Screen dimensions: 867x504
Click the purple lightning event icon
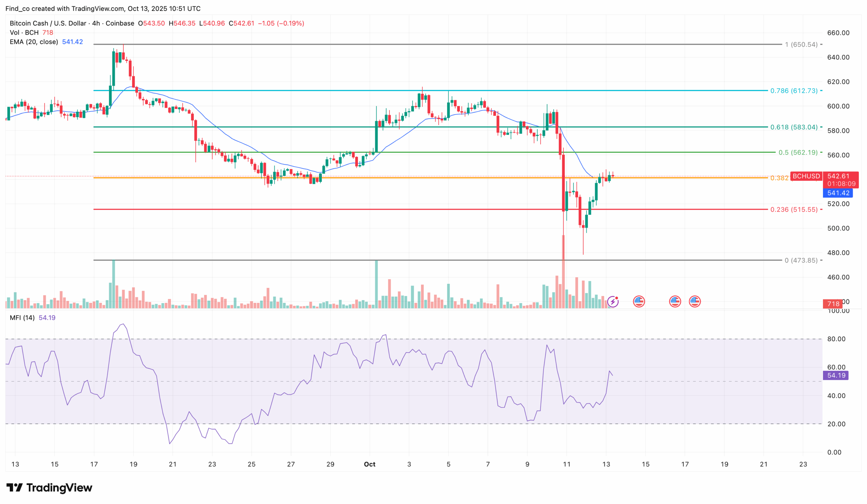click(x=613, y=302)
